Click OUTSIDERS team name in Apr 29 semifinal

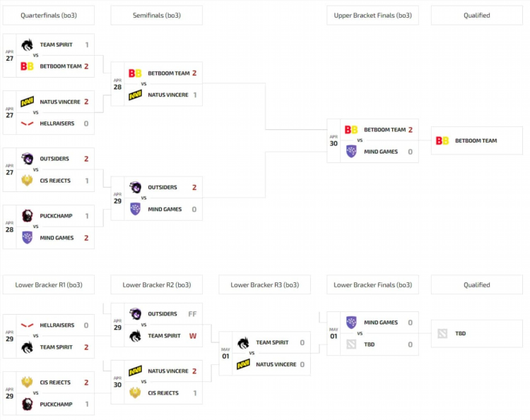(163, 187)
